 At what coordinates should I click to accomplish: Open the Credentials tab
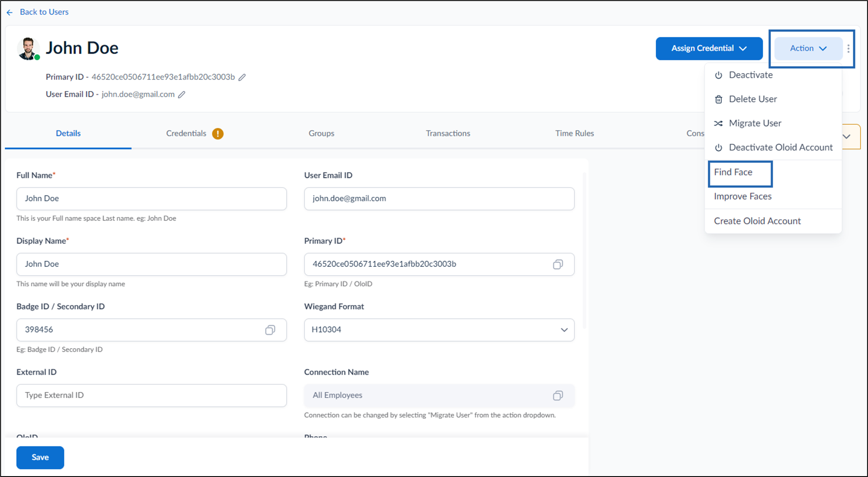(186, 133)
